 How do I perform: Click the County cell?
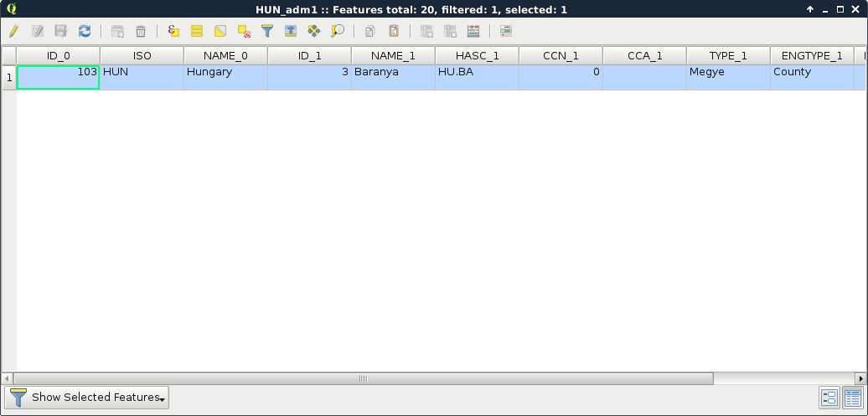click(812, 78)
